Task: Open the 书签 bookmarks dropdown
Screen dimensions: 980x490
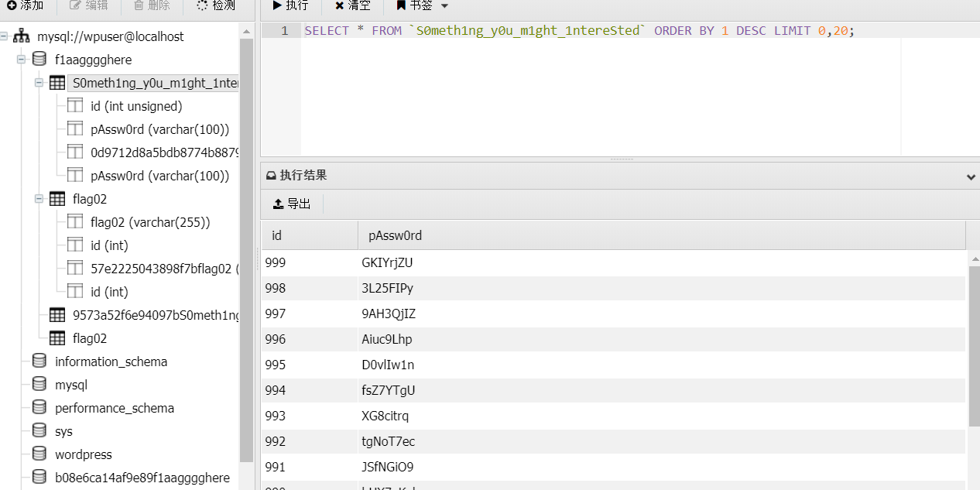Action: [422, 5]
